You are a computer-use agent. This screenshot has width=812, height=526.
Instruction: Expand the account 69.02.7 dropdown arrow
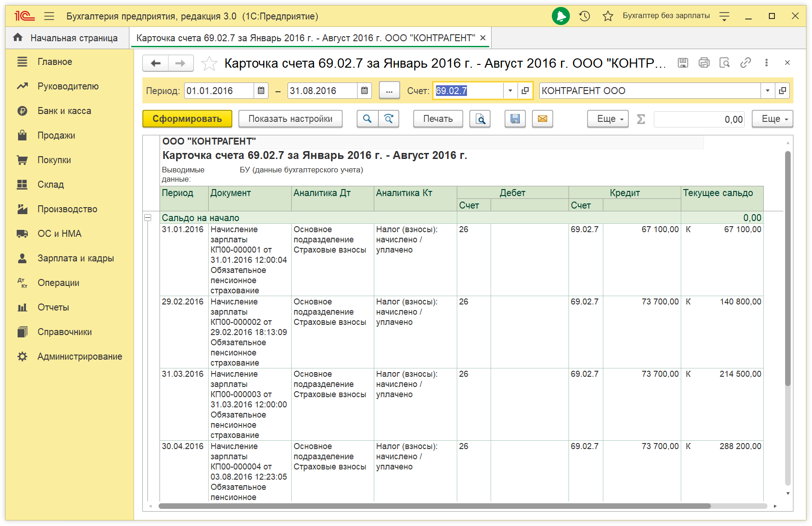(x=510, y=91)
